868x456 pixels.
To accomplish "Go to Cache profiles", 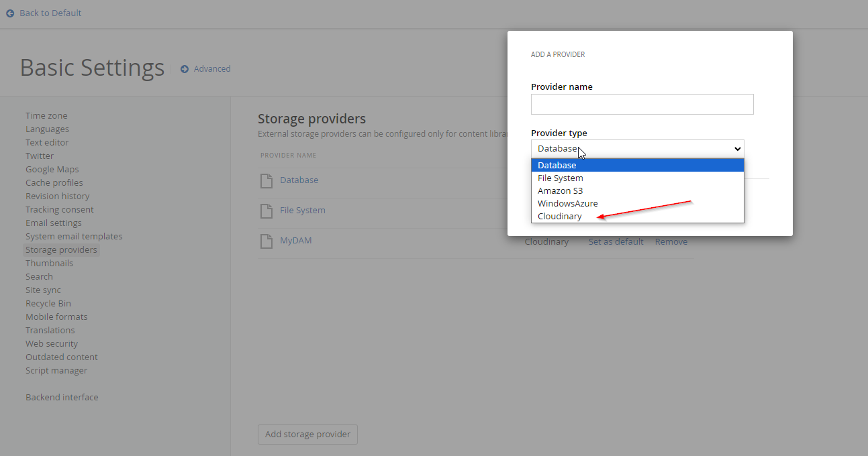I will (54, 183).
